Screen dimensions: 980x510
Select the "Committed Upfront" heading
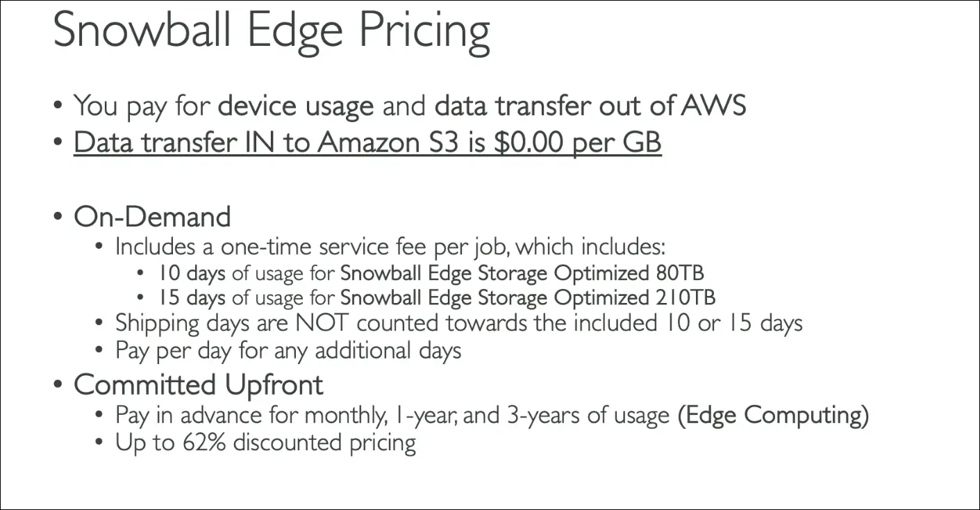tap(198, 384)
